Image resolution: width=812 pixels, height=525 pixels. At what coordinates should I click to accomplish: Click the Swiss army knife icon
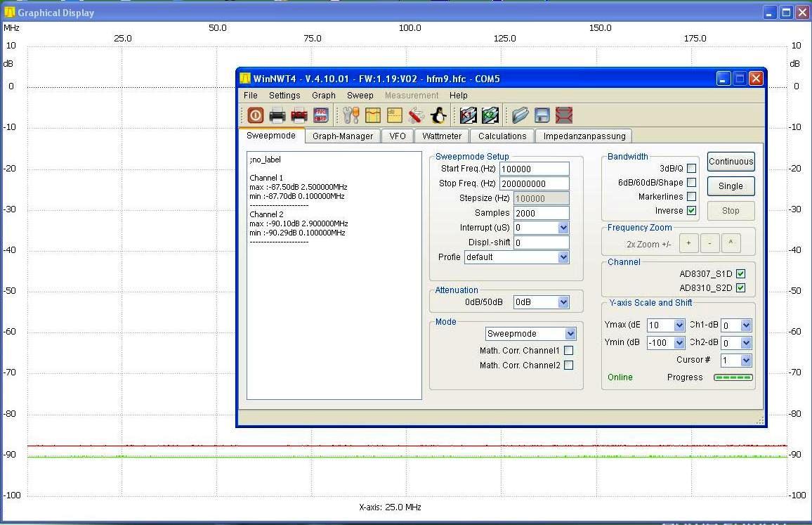[417, 115]
